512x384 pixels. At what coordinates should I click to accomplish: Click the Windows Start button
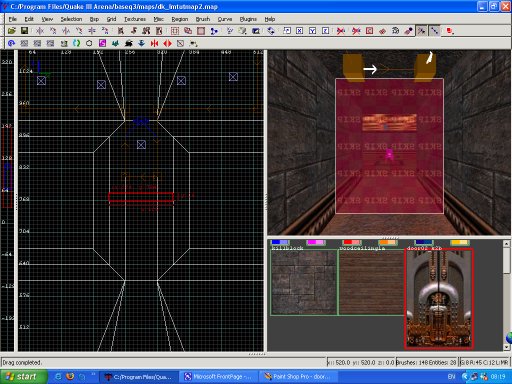point(23,377)
